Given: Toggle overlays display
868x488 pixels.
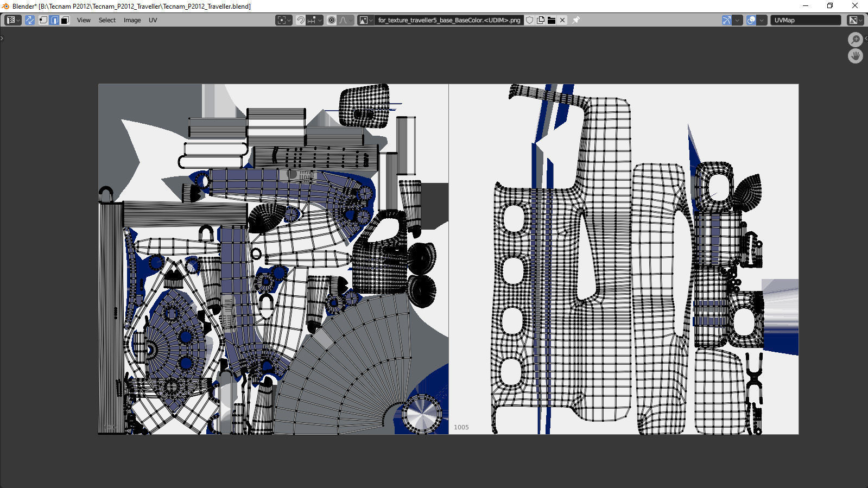Looking at the screenshot, I should click(751, 20).
